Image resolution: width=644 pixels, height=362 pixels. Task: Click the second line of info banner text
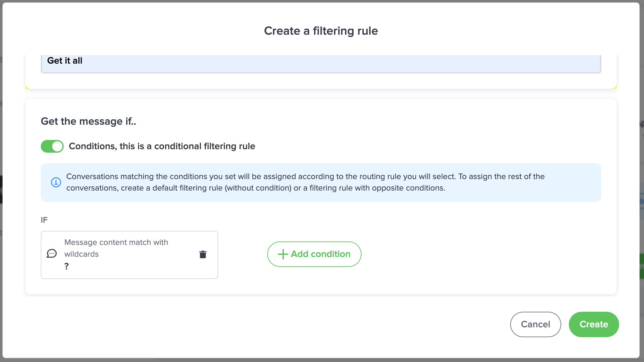[x=255, y=188]
